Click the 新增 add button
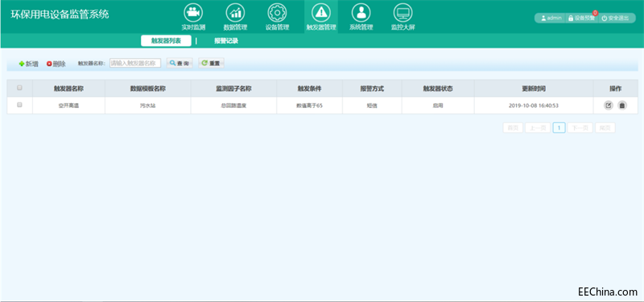The height and width of the screenshot is (302, 644). [29, 64]
